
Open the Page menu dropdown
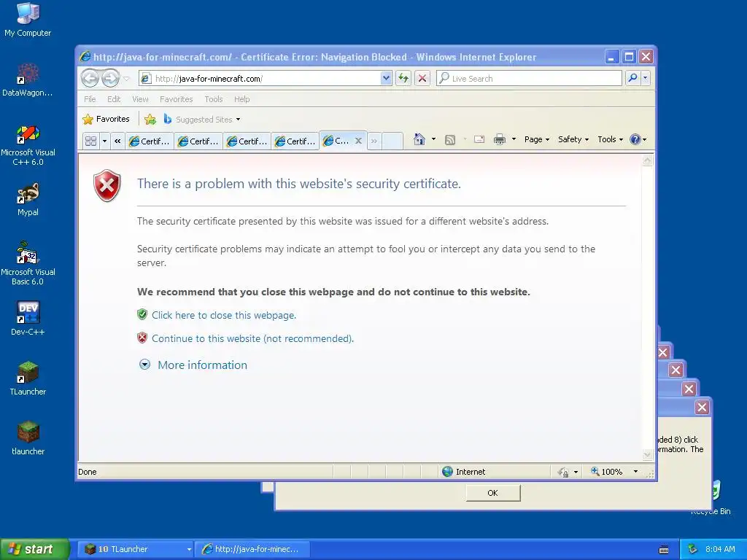tap(537, 139)
